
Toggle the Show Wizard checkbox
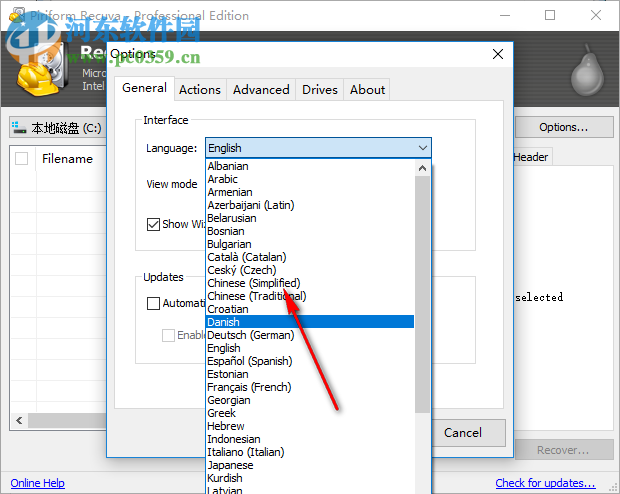[x=153, y=224]
